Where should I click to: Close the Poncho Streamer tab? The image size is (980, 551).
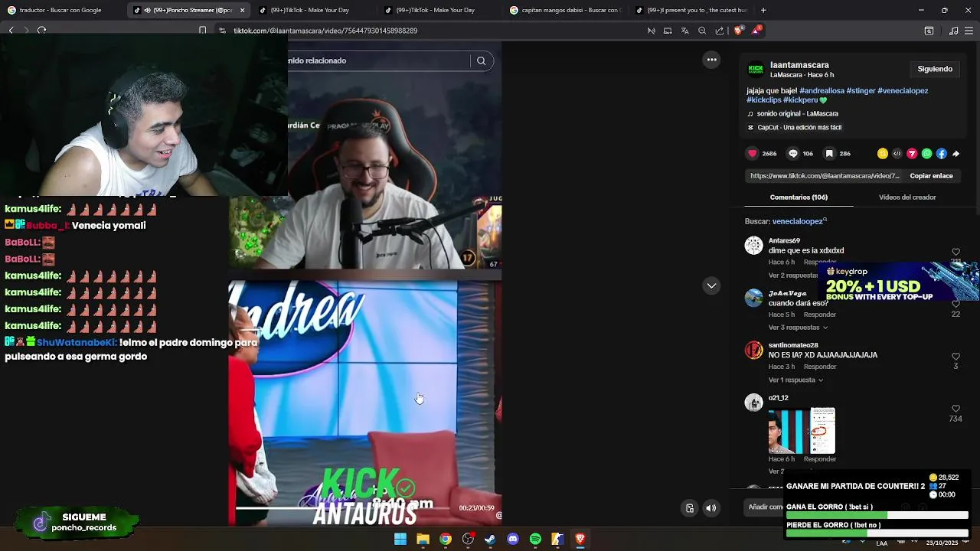(x=242, y=10)
